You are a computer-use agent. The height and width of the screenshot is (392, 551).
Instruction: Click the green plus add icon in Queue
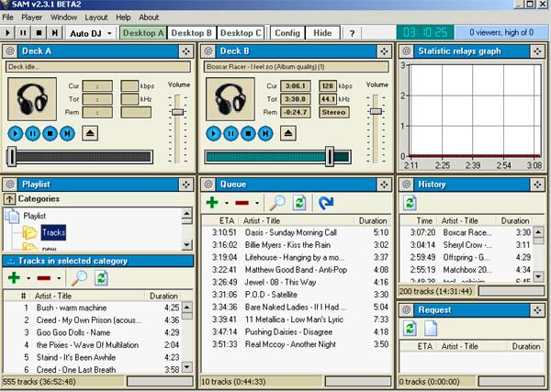(x=212, y=203)
